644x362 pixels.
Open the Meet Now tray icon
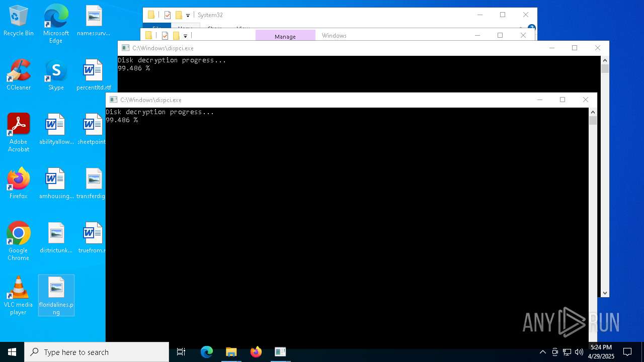(555, 352)
